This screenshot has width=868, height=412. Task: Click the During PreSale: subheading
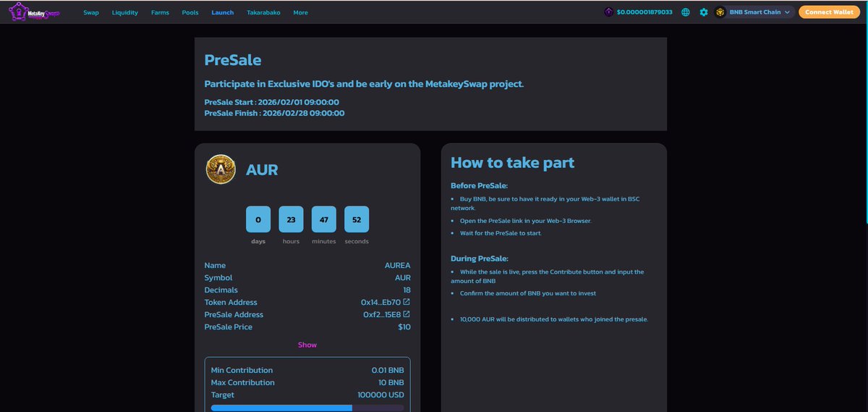click(480, 258)
